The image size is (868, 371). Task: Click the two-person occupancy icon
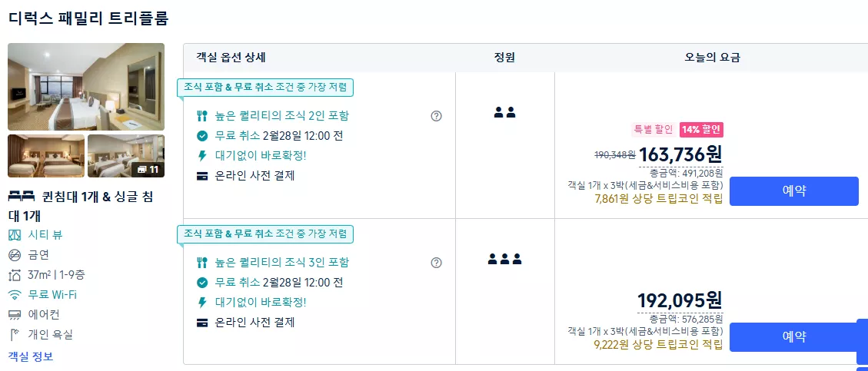point(504,112)
